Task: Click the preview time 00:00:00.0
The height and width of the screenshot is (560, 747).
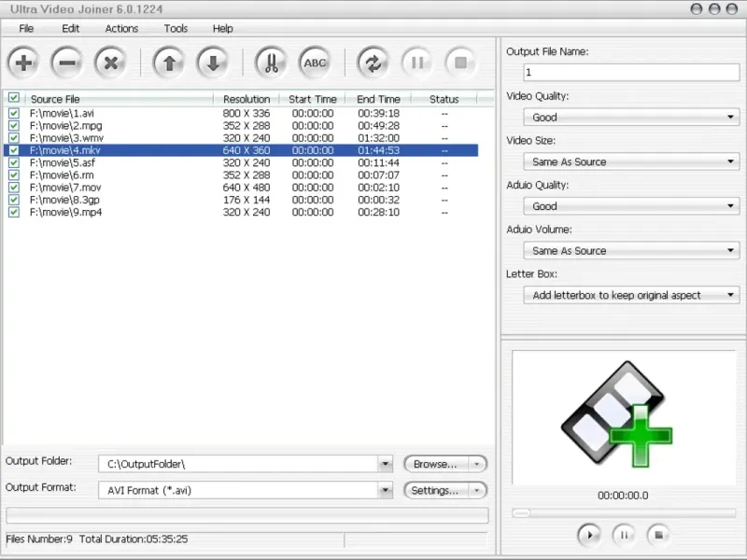Action: tap(623, 496)
